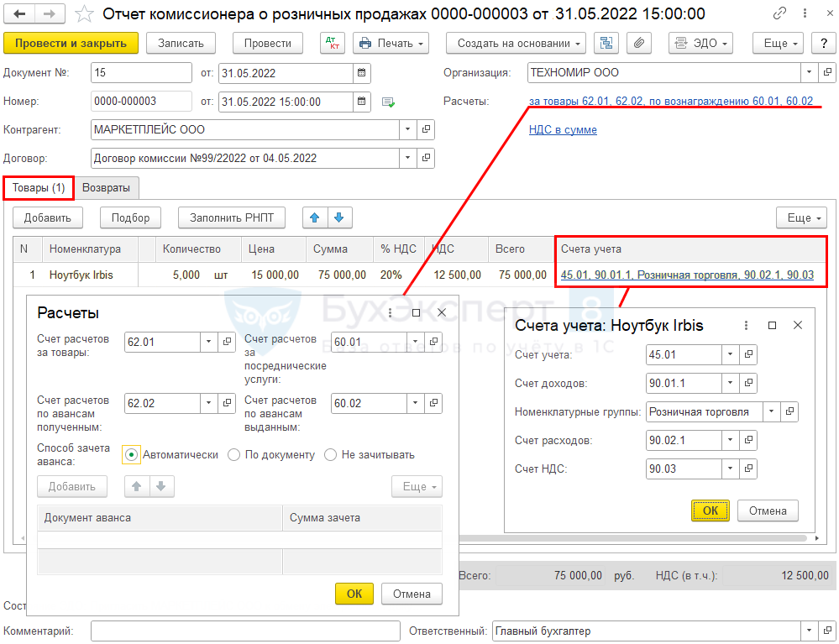Open the Дт/Кт postings viewer
Image resolution: width=839 pixels, height=644 pixels.
coord(333,44)
